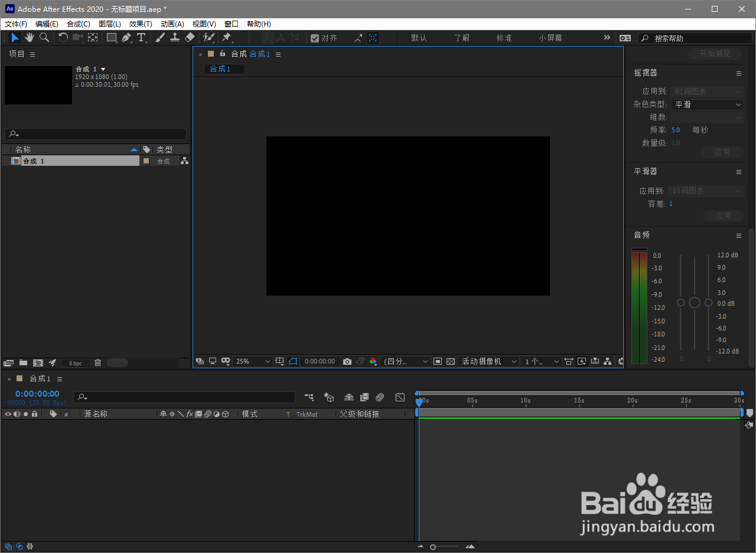Viewport: 756px width, 553px height.
Task: Click the blue timeline timecode 0:00:00:00
Action: click(37, 394)
